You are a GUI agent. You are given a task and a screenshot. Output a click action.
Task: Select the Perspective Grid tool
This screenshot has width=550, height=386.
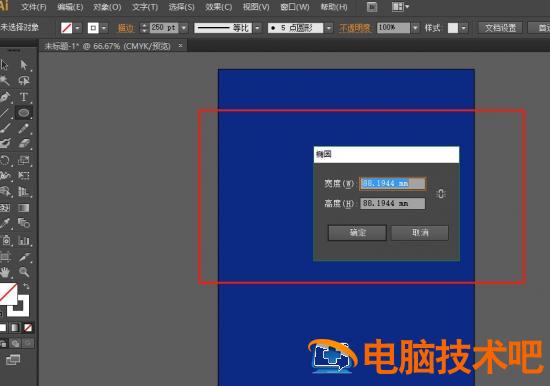pos(24,192)
